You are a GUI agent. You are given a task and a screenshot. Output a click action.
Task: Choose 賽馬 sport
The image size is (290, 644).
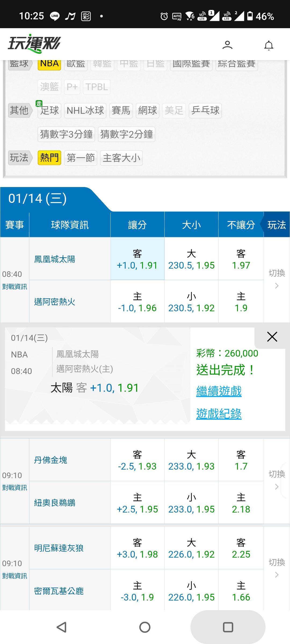point(121,111)
